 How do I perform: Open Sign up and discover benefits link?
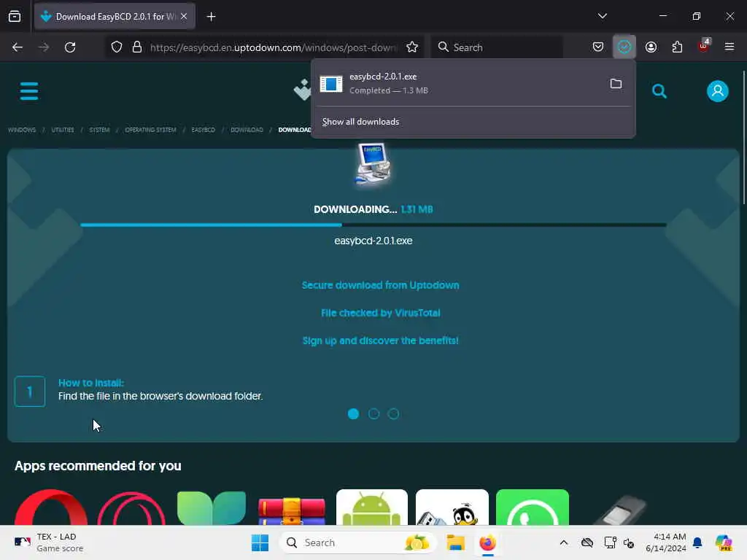coord(380,341)
